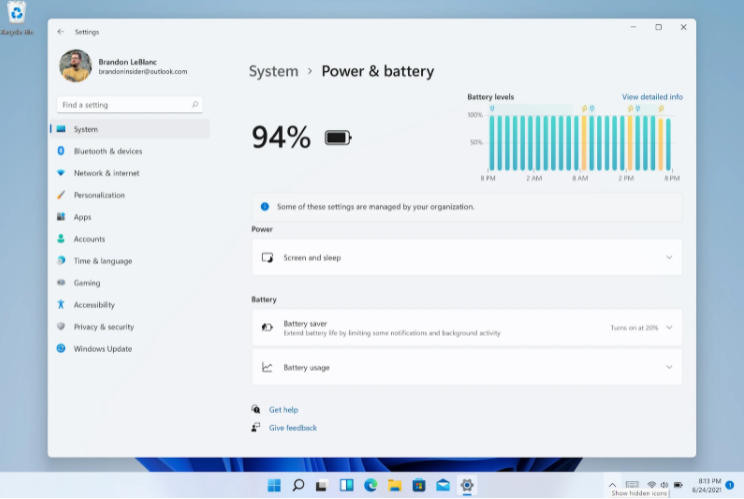Screen dimensions: 744x499
Task: Open the Widgets taskbar button
Action: click(x=346, y=485)
